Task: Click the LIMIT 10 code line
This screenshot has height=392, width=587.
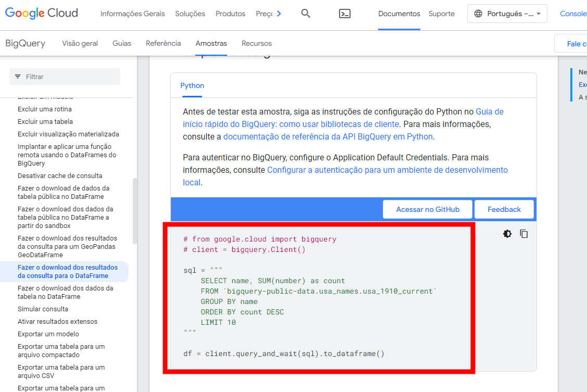Action: tap(218, 322)
